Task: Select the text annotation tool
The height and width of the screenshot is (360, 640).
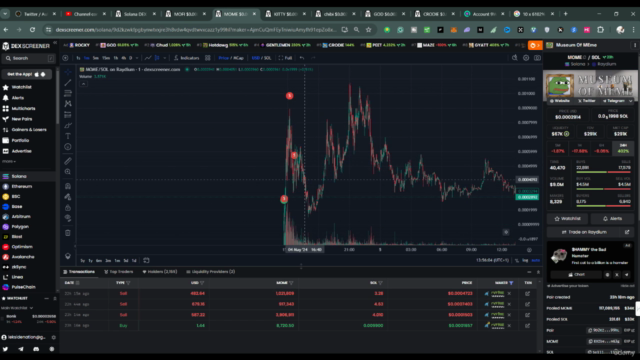Action: (68, 136)
